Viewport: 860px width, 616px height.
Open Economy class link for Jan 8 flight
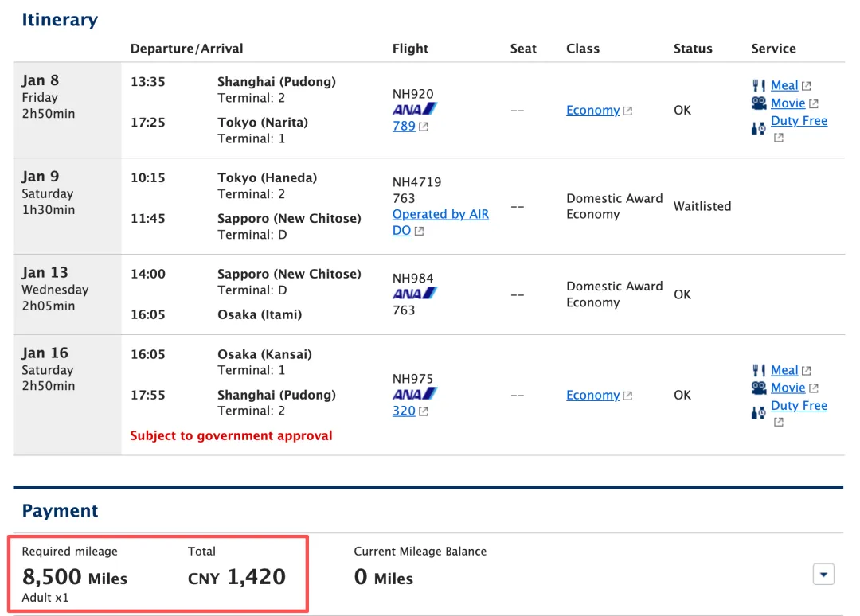(x=593, y=110)
